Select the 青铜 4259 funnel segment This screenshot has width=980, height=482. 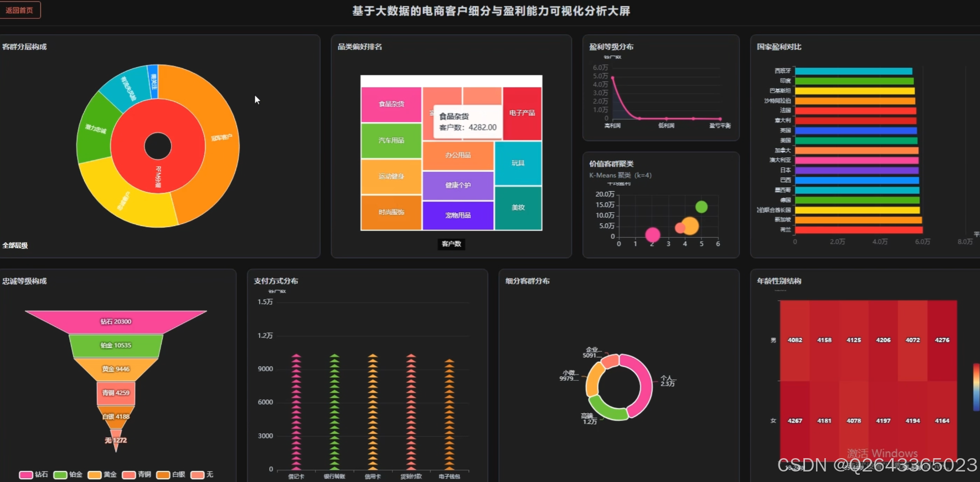pos(116,393)
